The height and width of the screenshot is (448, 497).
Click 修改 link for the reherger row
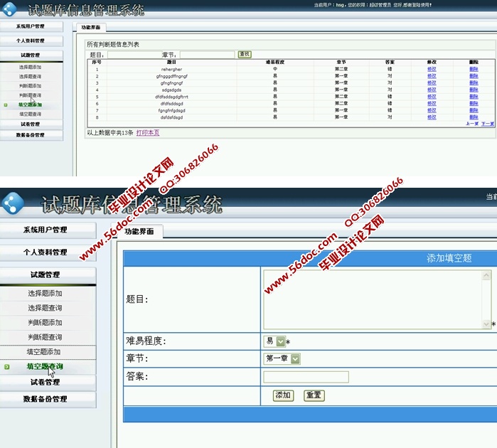(x=432, y=69)
